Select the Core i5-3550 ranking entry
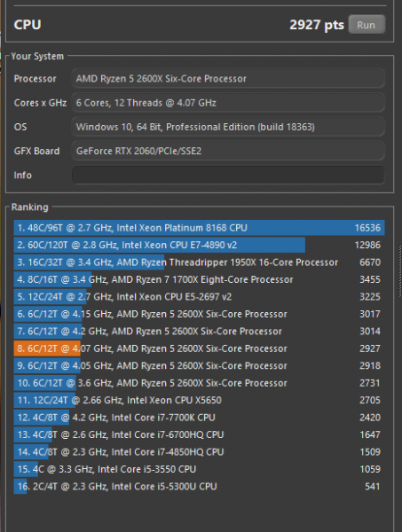 tap(200, 469)
